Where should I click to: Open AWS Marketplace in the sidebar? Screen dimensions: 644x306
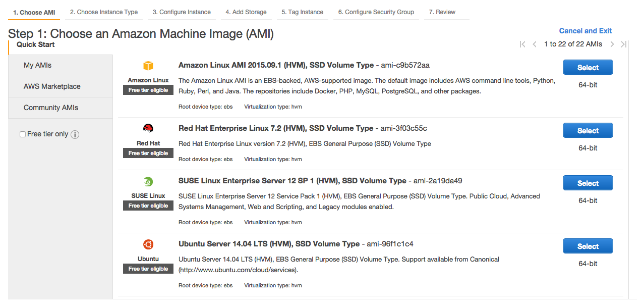pos(61,87)
